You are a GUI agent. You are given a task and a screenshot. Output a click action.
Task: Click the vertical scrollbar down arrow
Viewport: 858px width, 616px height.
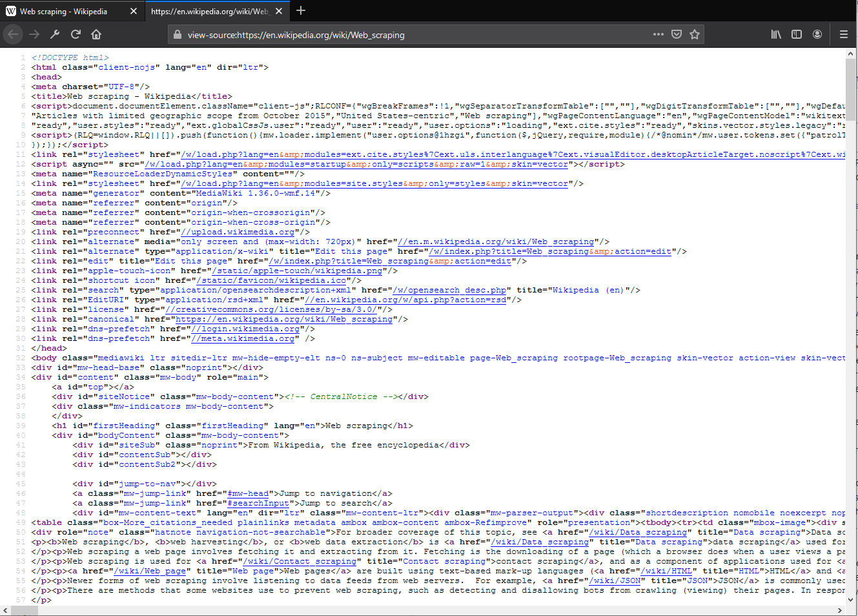click(850, 600)
